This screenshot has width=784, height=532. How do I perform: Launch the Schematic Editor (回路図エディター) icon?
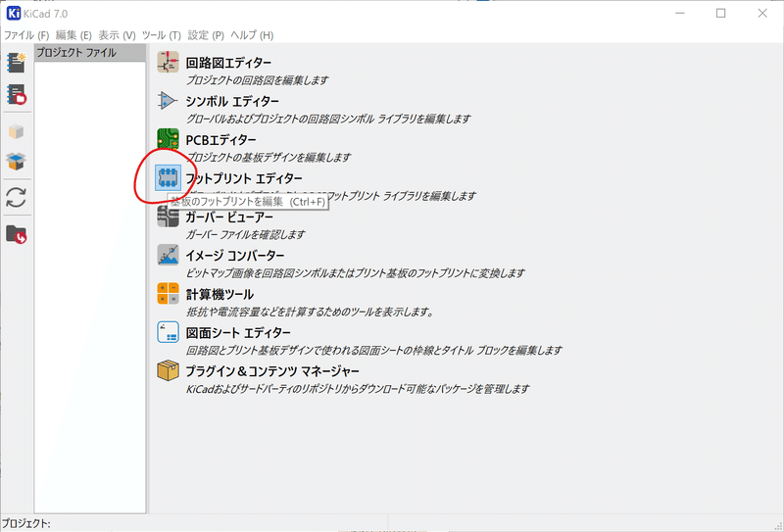pos(168,63)
